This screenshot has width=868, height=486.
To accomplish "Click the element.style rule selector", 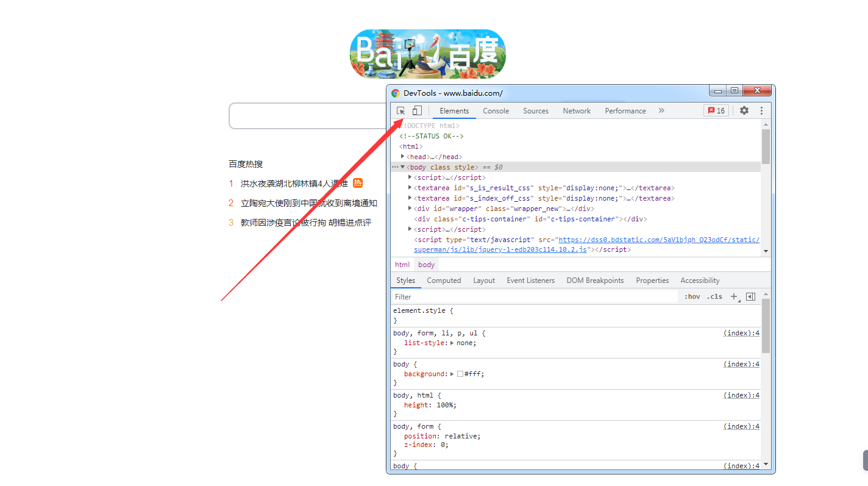I will [421, 310].
